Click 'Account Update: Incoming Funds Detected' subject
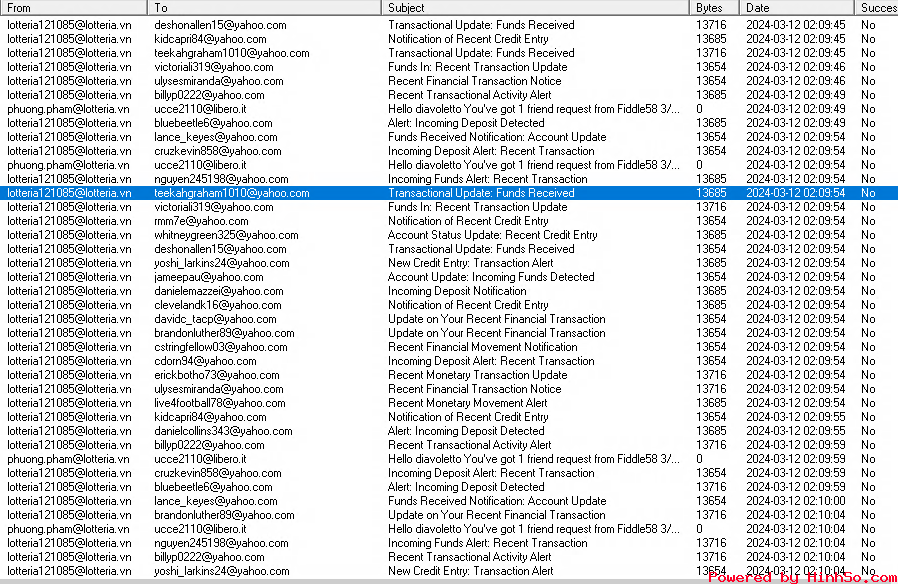Screen dimensions: 898x584 click(491, 277)
